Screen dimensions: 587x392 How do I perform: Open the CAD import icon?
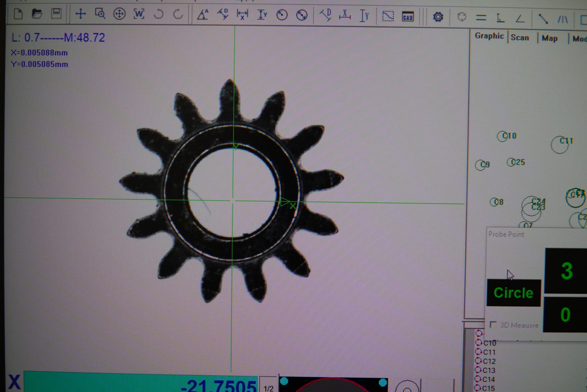(x=408, y=17)
